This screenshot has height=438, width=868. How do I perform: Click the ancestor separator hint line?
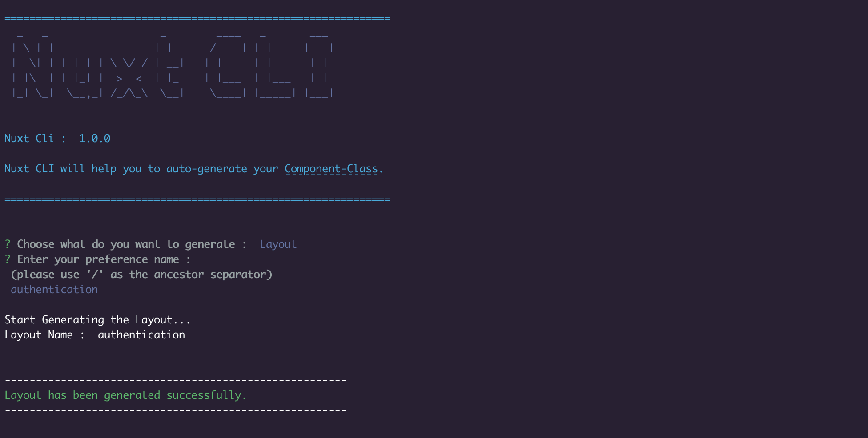tap(141, 275)
